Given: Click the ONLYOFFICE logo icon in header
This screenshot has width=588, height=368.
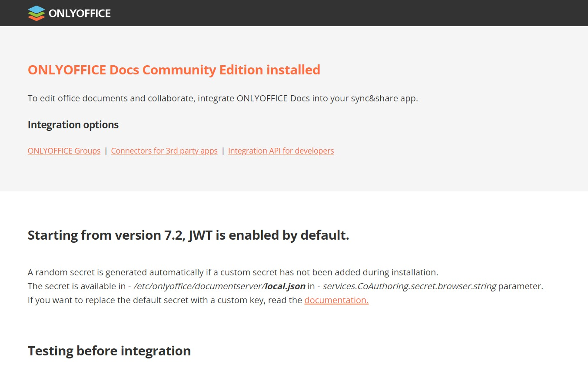Looking at the screenshot, I should [x=37, y=13].
